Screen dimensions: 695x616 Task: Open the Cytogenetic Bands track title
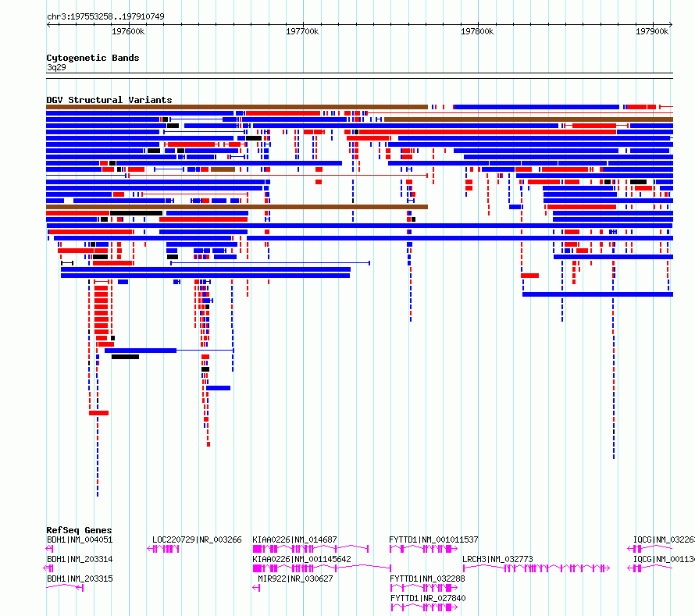(x=93, y=58)
